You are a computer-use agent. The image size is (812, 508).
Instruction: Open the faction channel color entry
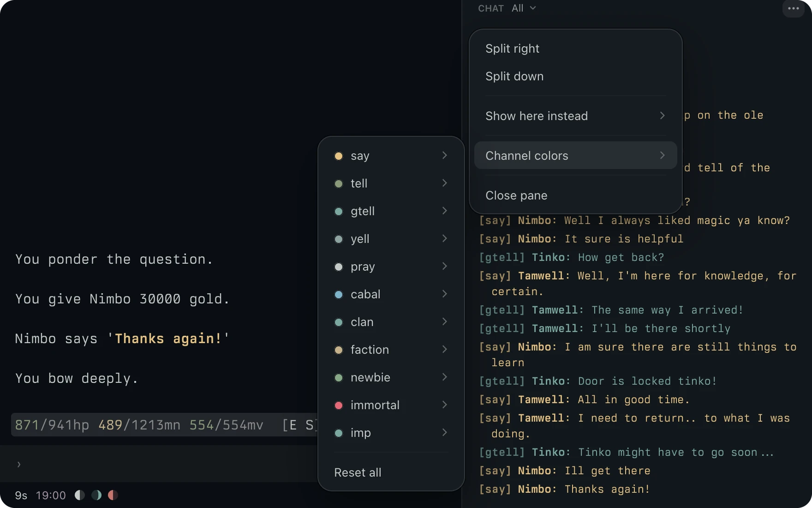click(x=391, y=350)
